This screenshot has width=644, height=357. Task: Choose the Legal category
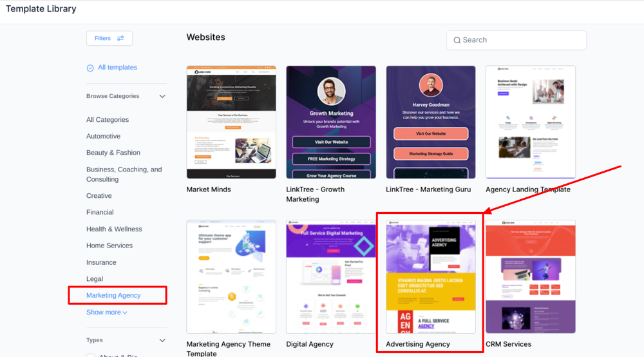point(95,278)
